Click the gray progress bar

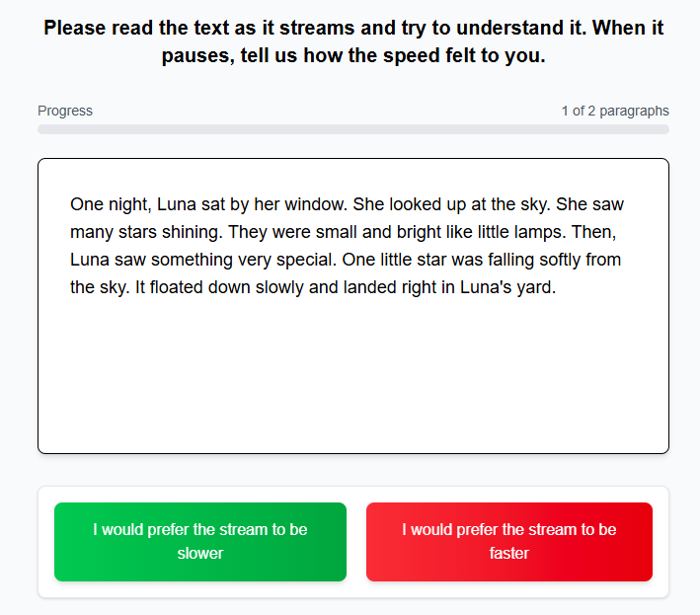[x=353, y=129]
